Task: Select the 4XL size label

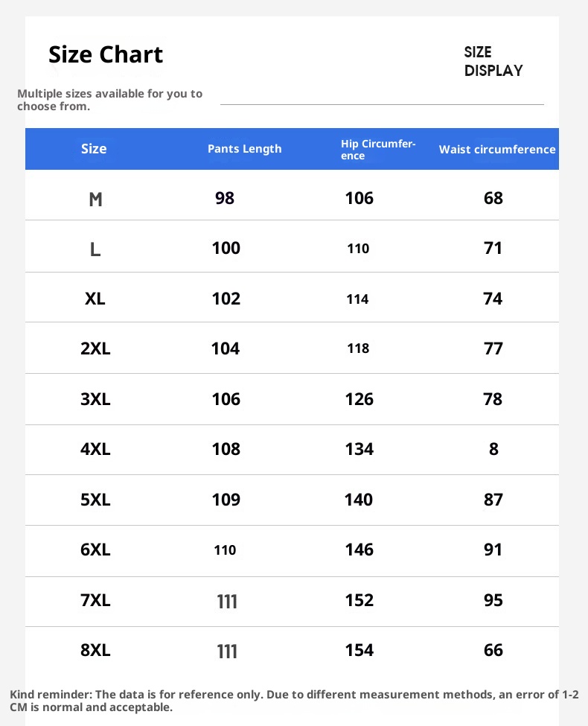Action: tap(95, 450)
